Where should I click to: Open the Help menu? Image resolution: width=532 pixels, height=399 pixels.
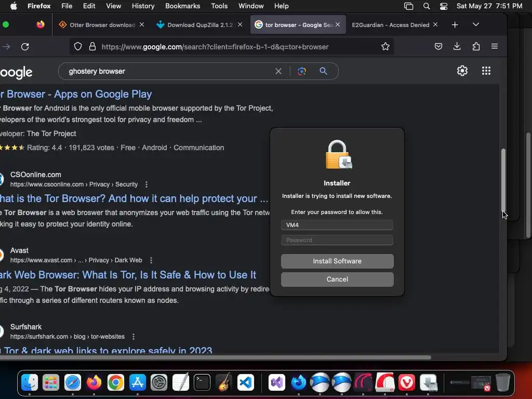[x=281, y=6]
